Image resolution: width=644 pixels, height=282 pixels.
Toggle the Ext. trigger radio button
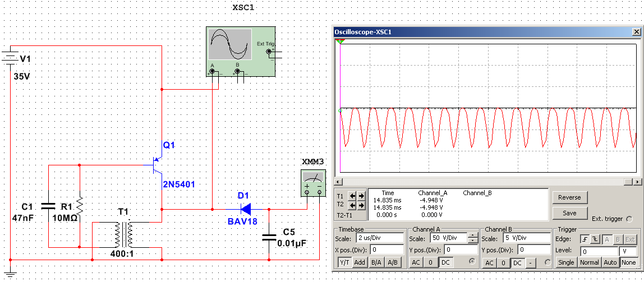point(629,219)
